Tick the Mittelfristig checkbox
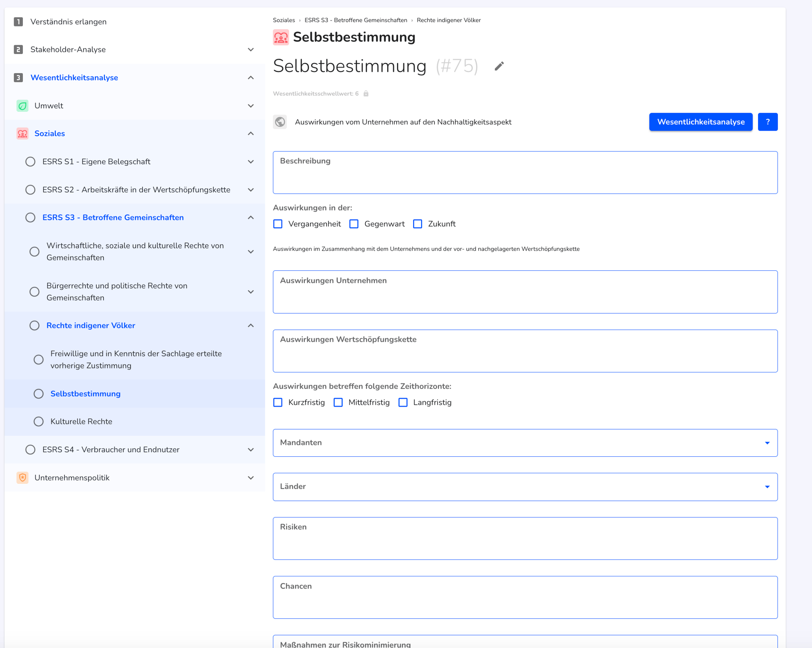Viewport: 812px width, 648px height. point(338,402)
